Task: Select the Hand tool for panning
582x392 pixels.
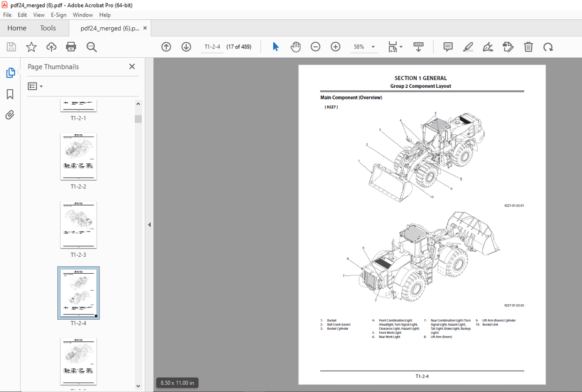Action: click(296, 46)
